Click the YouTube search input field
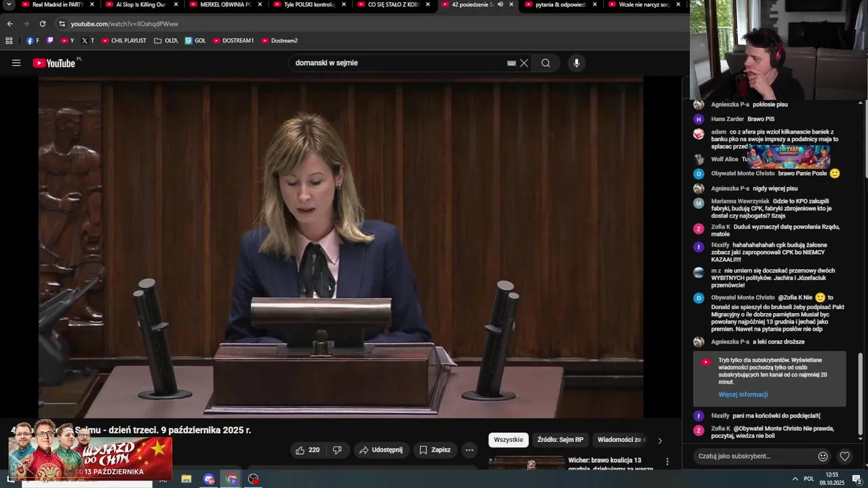Image resolution: width=868 pixels, height=488 pixels. (x=399, y=63)
